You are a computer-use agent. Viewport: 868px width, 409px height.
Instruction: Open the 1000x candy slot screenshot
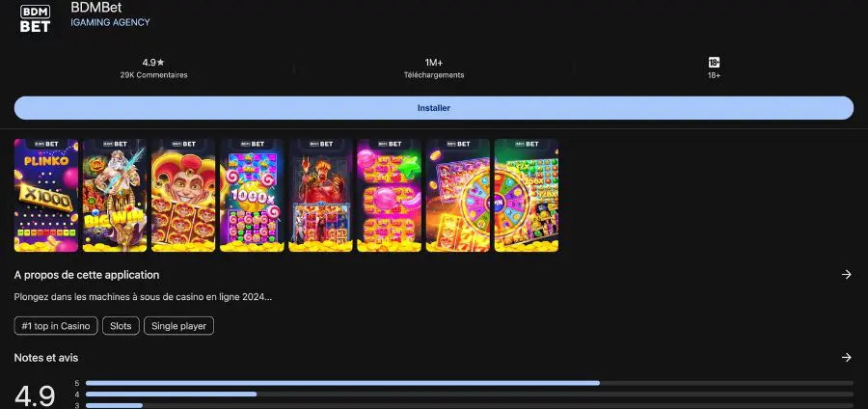tap(252, 195)
